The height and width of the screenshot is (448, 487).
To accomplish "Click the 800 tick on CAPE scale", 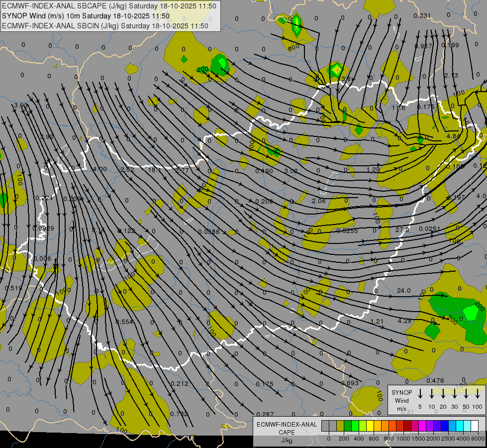I will click(389, 439).
